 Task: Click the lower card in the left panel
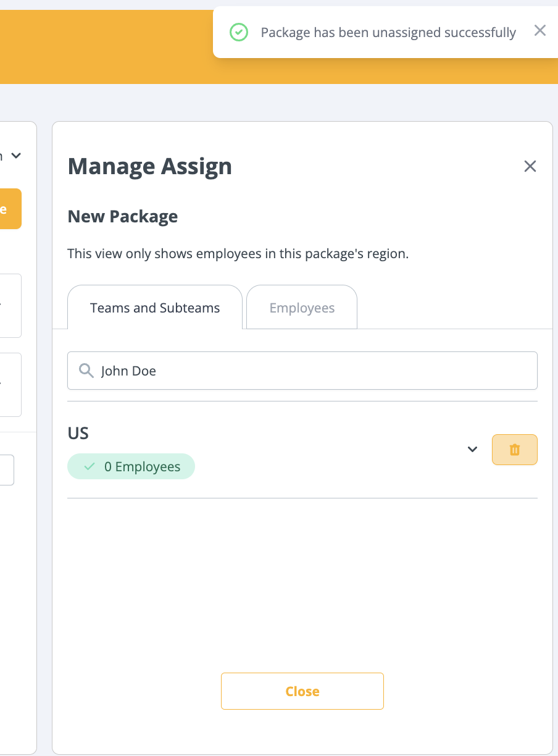pos(10,384)
